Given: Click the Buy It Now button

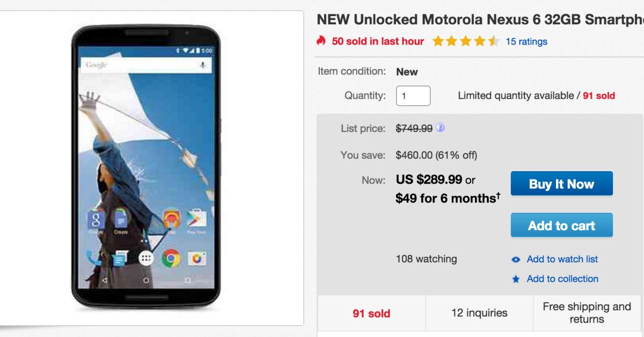Looking at the screenshot, I should [x=561, y=184].
